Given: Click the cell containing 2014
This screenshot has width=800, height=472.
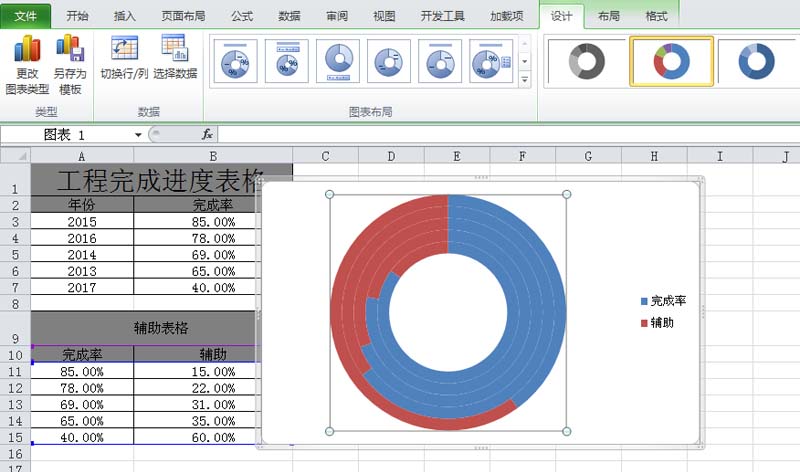Looking at the screenshot, I should pyautogui.click(x=82, y=254).
